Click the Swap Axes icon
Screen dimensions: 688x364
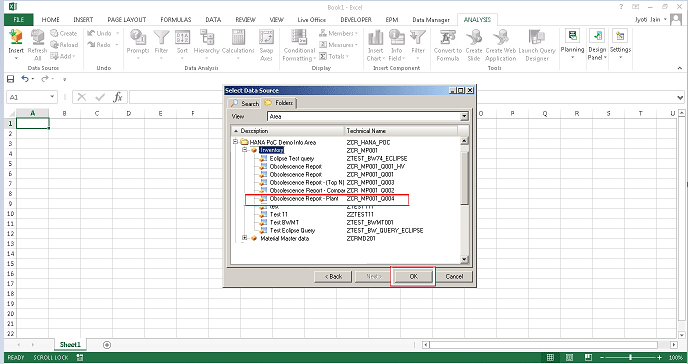coord(266,45)
